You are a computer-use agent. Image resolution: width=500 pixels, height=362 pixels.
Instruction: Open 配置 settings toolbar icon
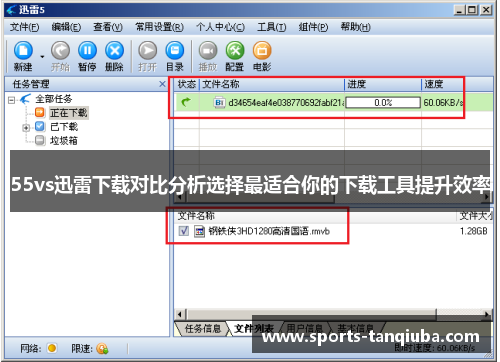(235, 51)
